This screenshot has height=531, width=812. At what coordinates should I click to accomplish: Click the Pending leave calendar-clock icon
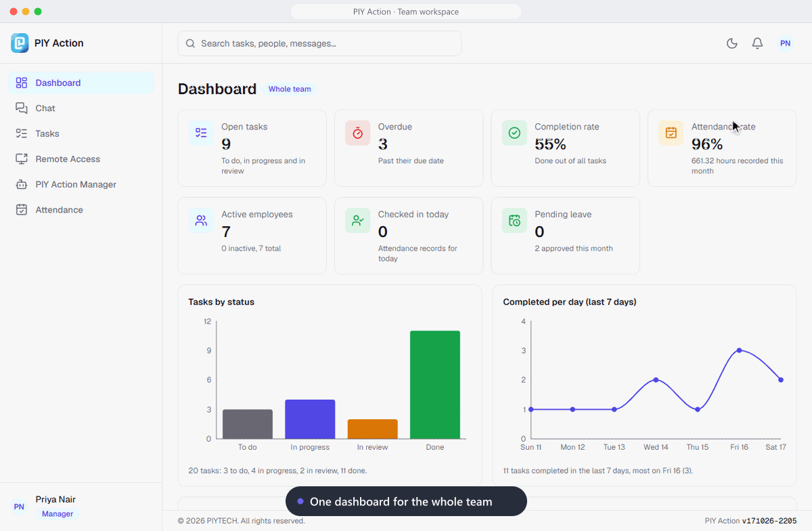click(x=514, y=220)
